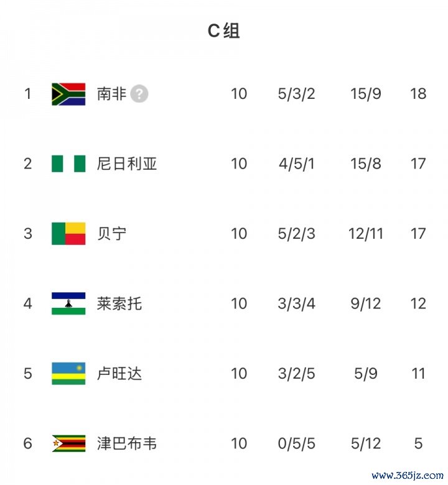
Task: Click Zimbabwe's 0/5/5 record
Action: 297,443
